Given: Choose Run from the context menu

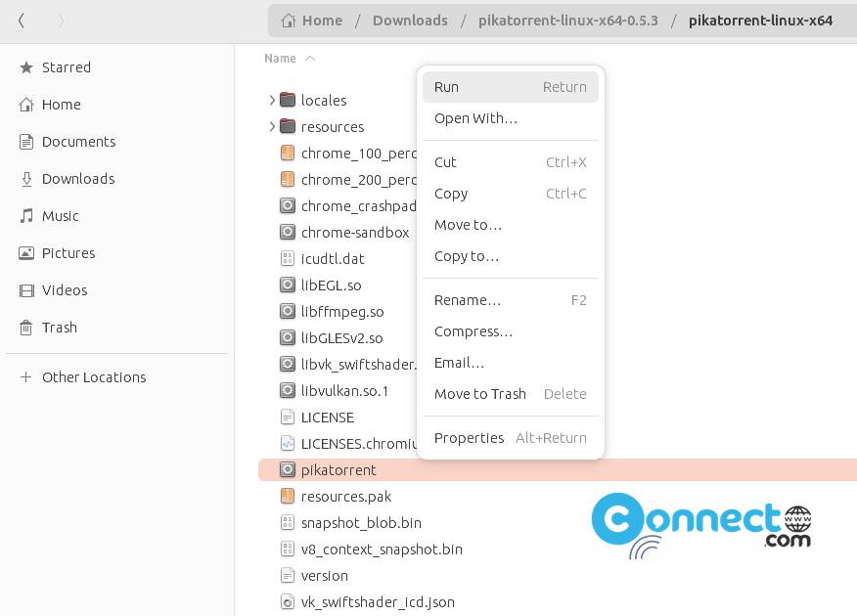Looking at the screenshot, I should [511, 87].
